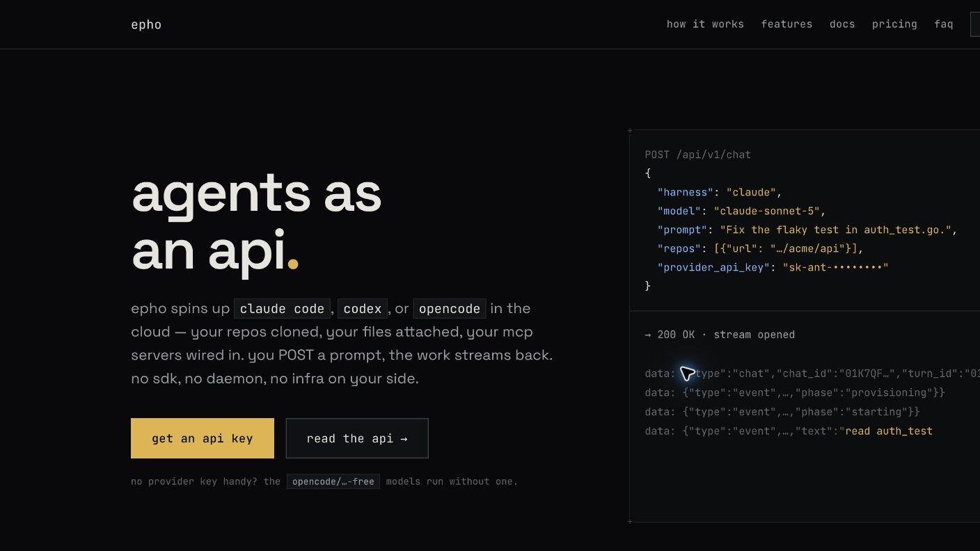Click the 'read the api →' button

click(x=357, y=438)
